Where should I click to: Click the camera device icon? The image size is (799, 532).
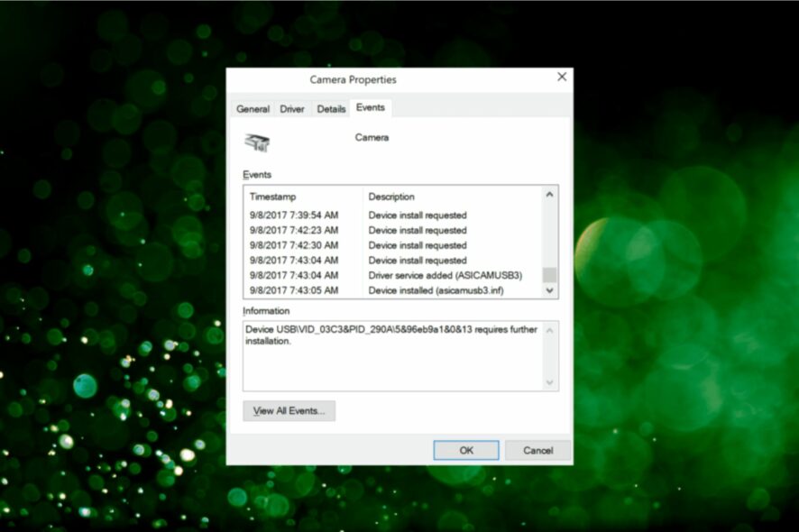pyautogui.click(x=257, y=142)
